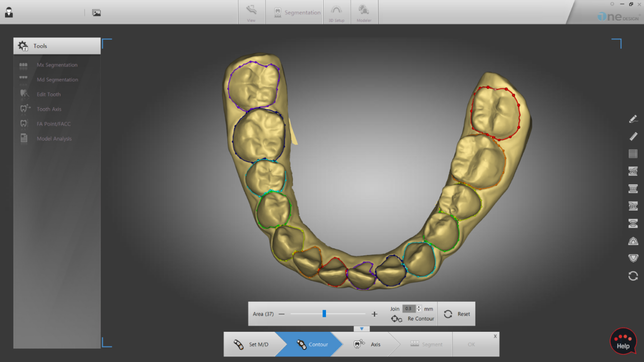
Task: Increase the Join value with the up stepper
Action: 419,307
